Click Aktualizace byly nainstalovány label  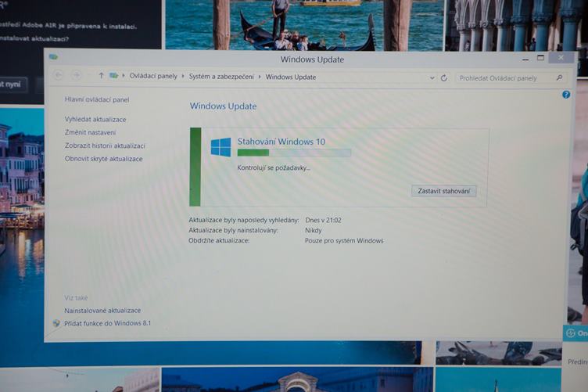click(233, 230)
